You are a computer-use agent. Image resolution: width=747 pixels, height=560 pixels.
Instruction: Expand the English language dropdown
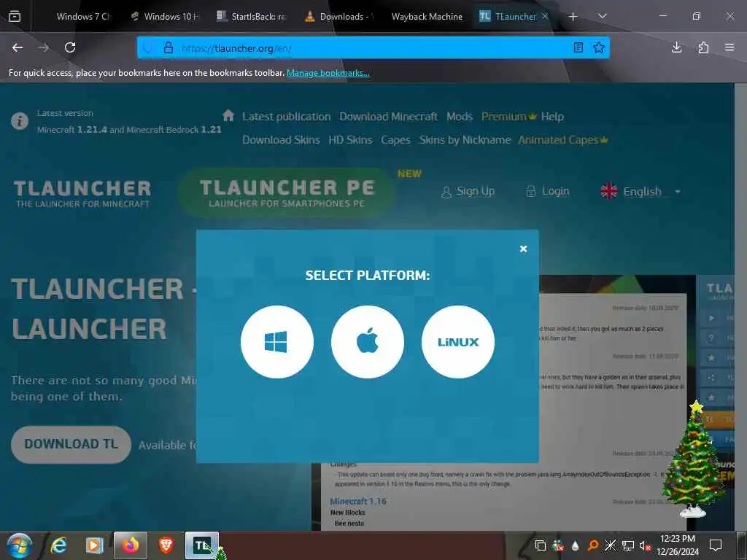click(640, 192)
